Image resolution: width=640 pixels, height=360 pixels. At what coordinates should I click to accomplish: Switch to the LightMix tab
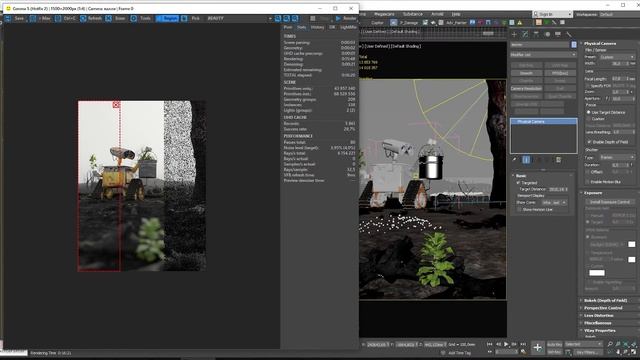tap(348, 27)
